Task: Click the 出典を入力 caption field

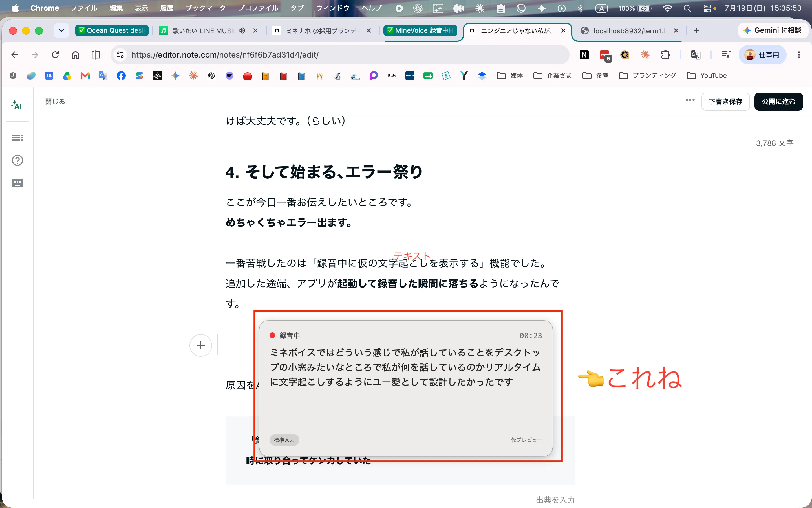Action: (x=555, y=500)
